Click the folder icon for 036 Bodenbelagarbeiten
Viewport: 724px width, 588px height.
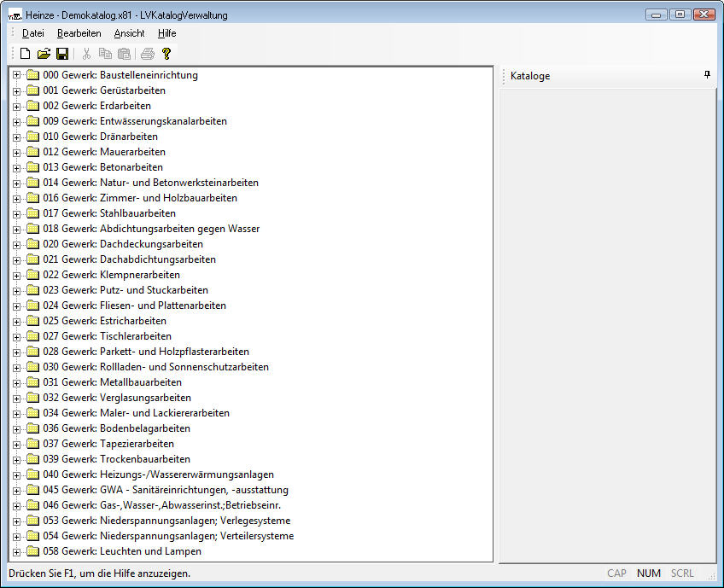point(32,428)
